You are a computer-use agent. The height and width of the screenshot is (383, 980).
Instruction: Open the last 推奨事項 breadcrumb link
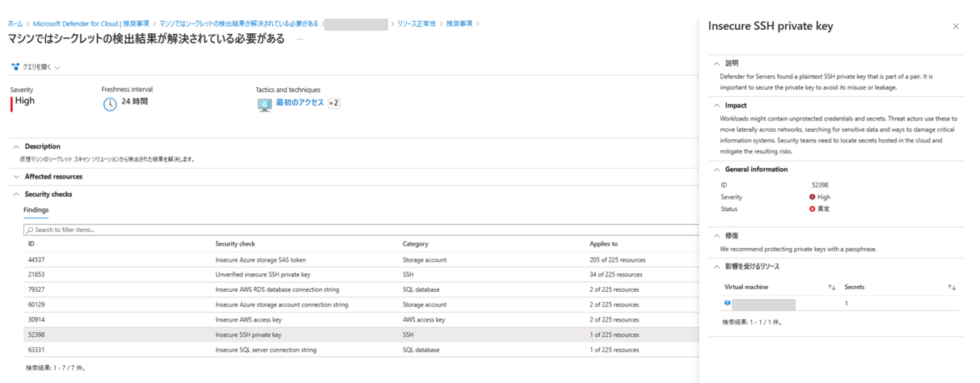[459, 24]
